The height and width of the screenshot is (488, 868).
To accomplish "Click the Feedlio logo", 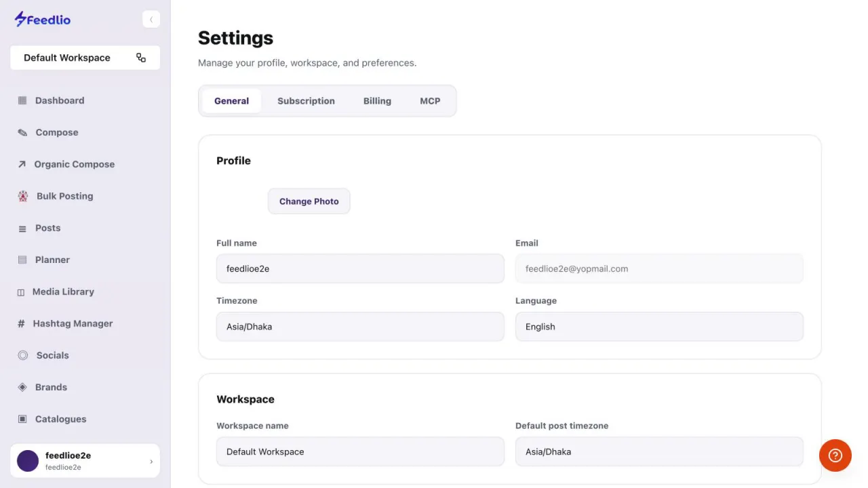I will click(42, 19).
